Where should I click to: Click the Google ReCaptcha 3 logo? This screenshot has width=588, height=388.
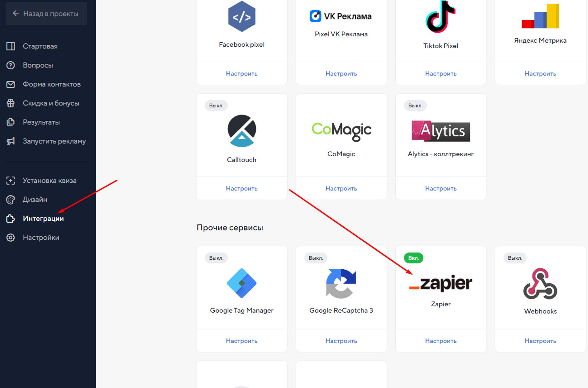341,283
